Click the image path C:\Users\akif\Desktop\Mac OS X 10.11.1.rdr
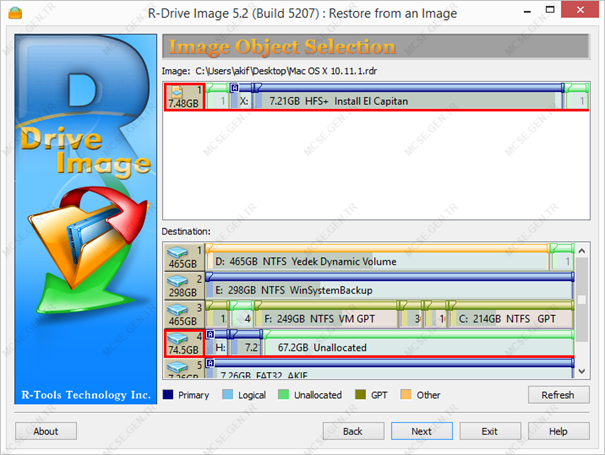Screen dimensions: 605x455 coord(286,71)
